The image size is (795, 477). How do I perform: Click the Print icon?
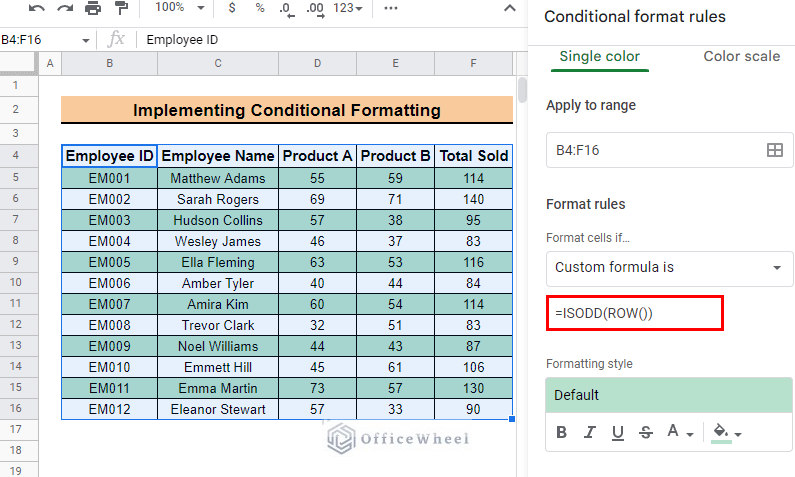pyautogui.click(x=93, y=8)
